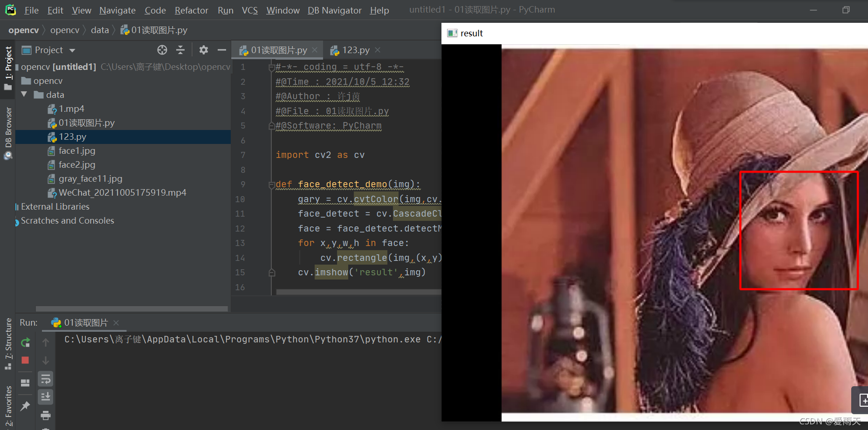
Task: Print the console output
Action: [46, 415]
